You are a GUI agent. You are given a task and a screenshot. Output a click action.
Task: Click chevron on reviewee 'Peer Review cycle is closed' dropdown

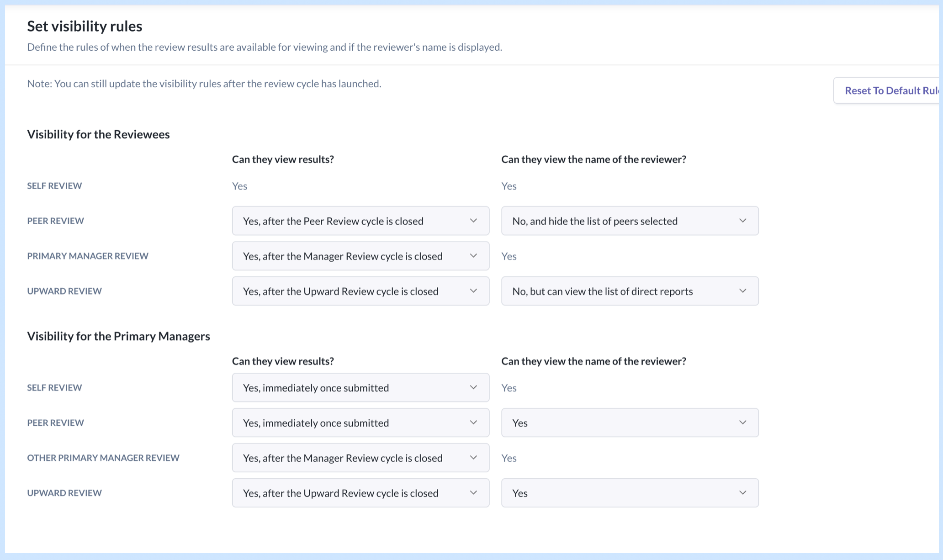[473, 221]
